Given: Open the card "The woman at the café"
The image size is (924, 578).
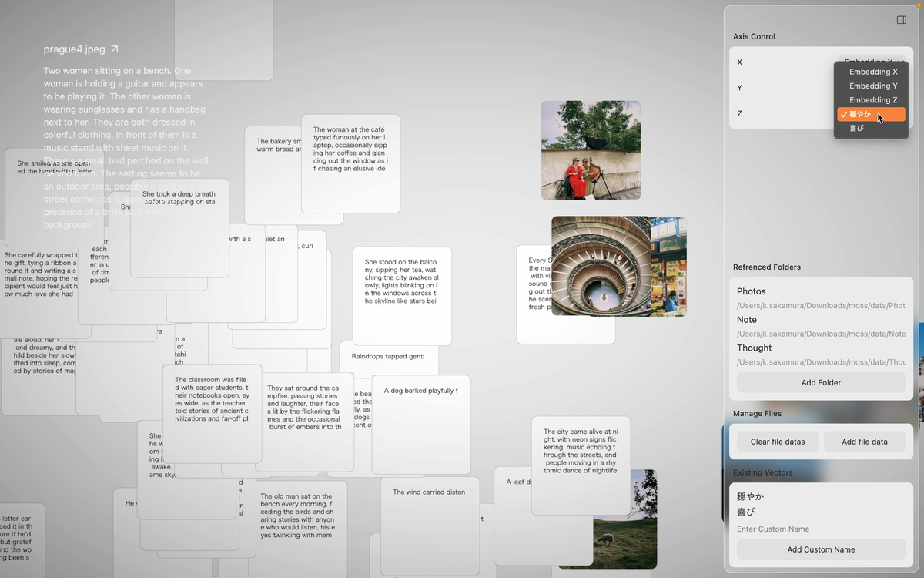Looking at the screenshot, I should tap(350, 163).
